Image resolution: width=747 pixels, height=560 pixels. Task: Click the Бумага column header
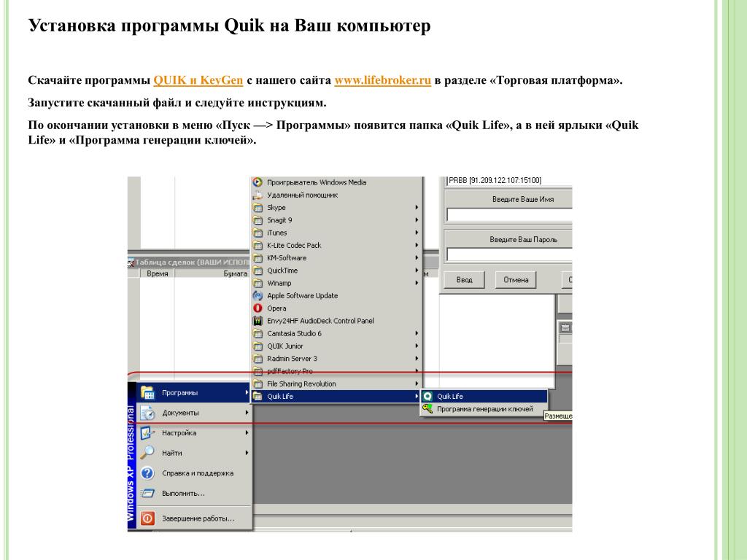pyautogui.click(x=213, y=273)
